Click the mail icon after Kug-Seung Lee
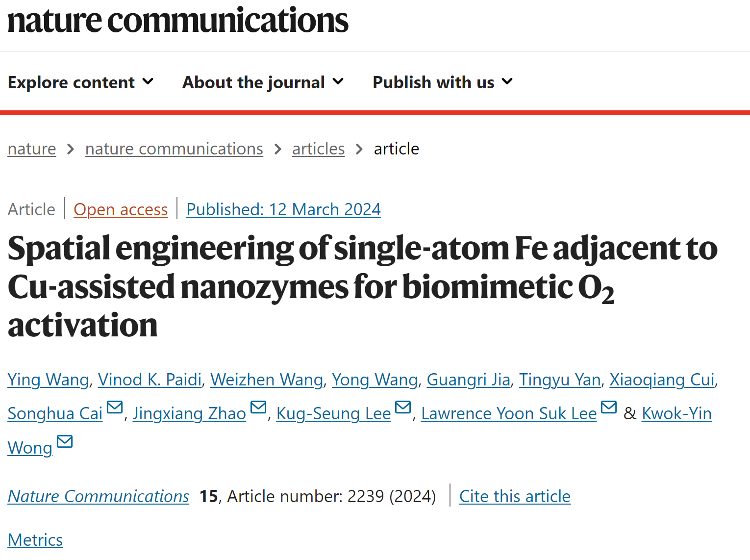 pos(403,407)
